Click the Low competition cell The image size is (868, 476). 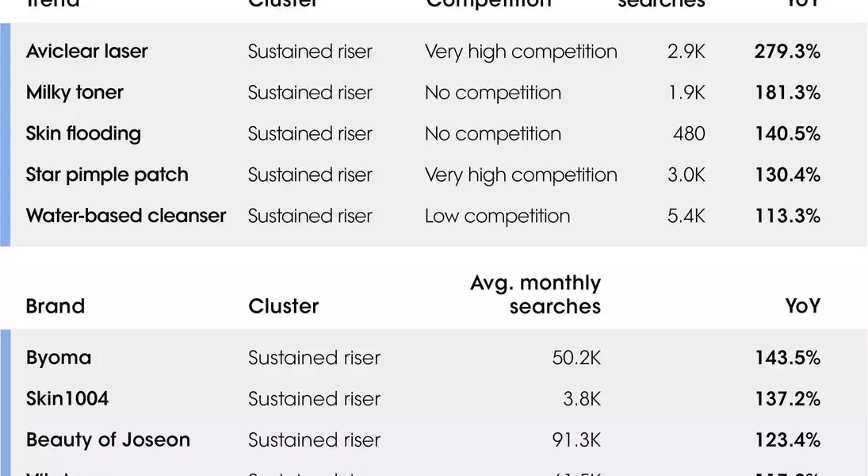pos(497,216)
